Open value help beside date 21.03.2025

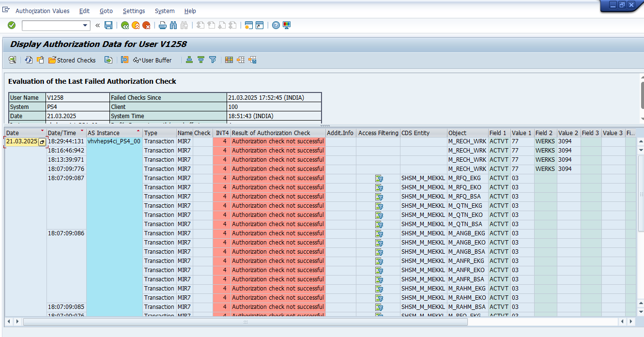42,142
